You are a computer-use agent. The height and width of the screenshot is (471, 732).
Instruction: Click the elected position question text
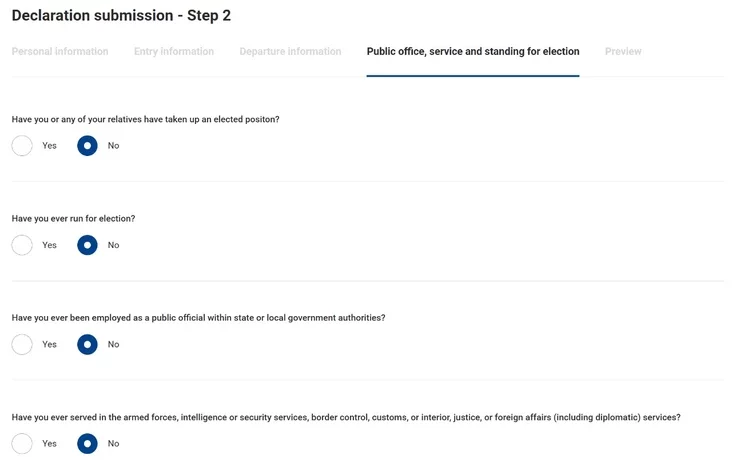(x=145, y=119)
